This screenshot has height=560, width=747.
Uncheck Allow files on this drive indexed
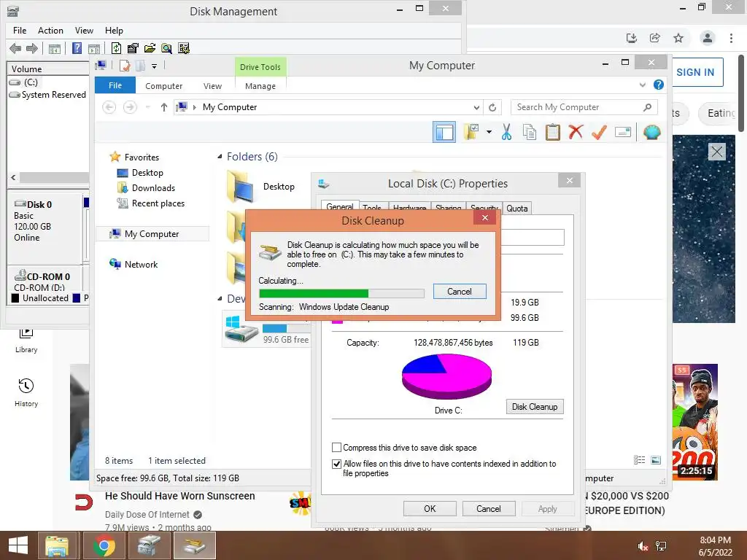[x=336, y=464]
